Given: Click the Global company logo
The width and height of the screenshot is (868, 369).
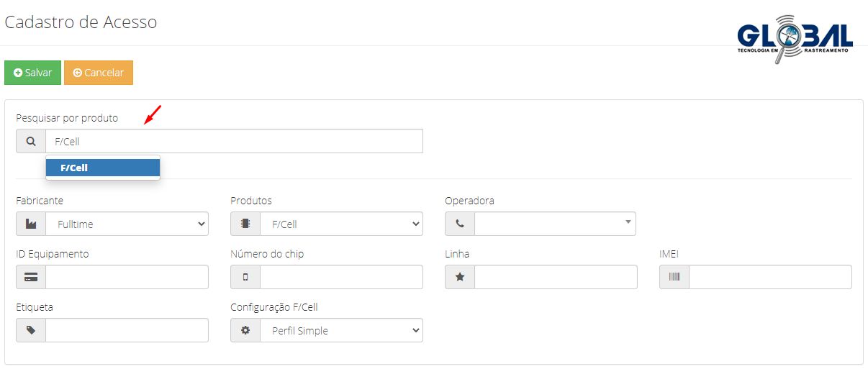Looking at the screenshot, I should click(795, 38).
